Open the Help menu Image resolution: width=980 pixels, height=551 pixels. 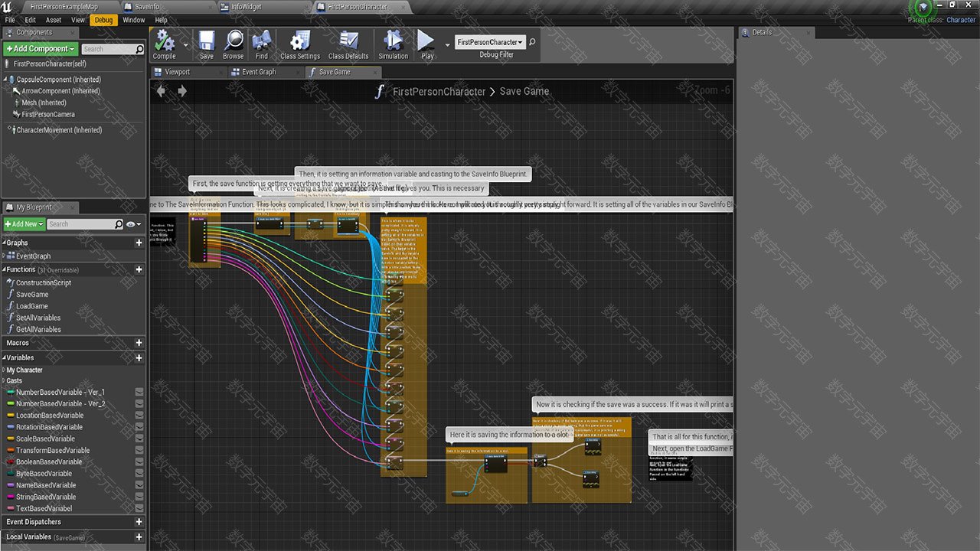pyautogui.click(x=161, y=20)
